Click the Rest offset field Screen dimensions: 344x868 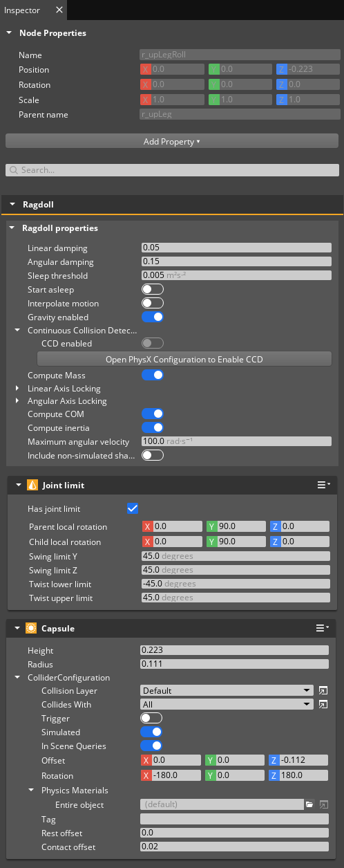[234, 833]
